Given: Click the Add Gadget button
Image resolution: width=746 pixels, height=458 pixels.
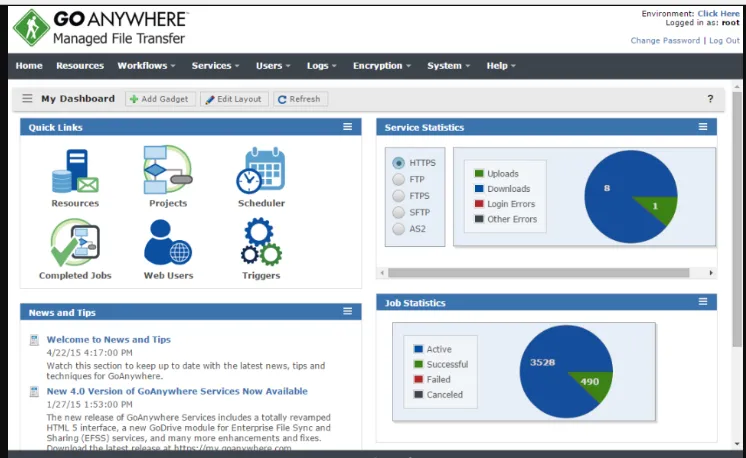Looking at the screenshot, I should click(x=160, y=99).
